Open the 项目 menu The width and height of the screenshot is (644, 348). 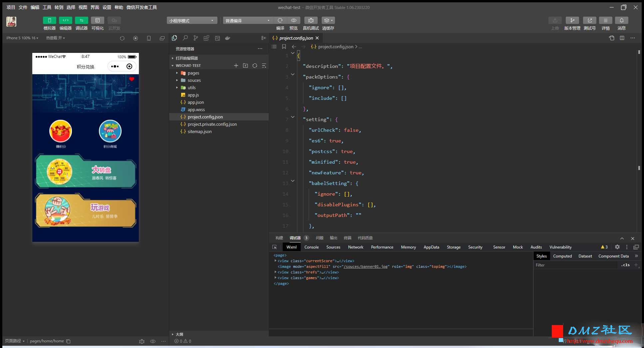pyautogui.click(x=11, y=7)
